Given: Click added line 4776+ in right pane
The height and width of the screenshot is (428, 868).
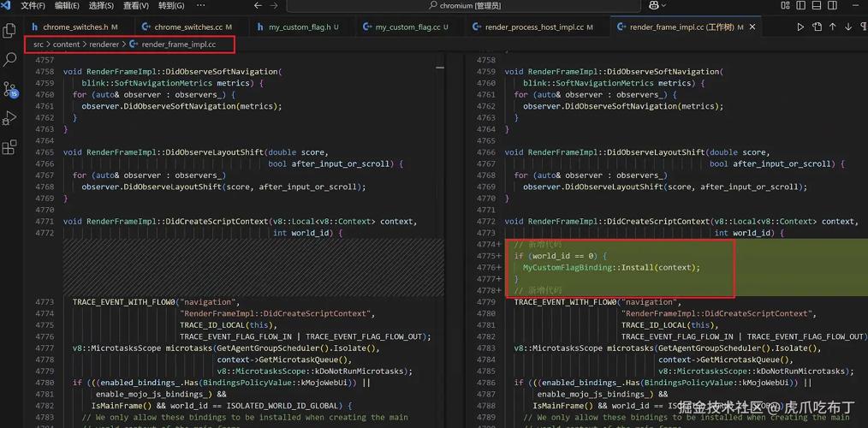Looking at the screenshot, I should (x=488, y=267).
